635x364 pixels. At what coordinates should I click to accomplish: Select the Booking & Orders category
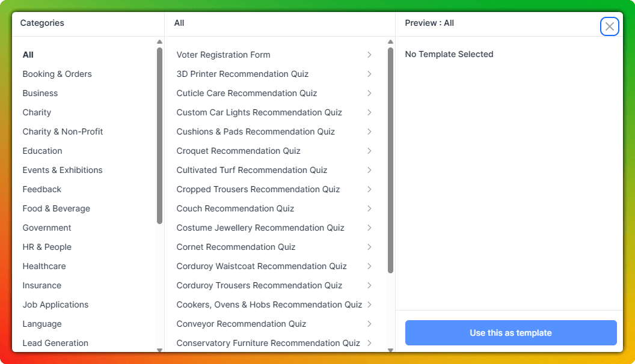pos(57,74)
